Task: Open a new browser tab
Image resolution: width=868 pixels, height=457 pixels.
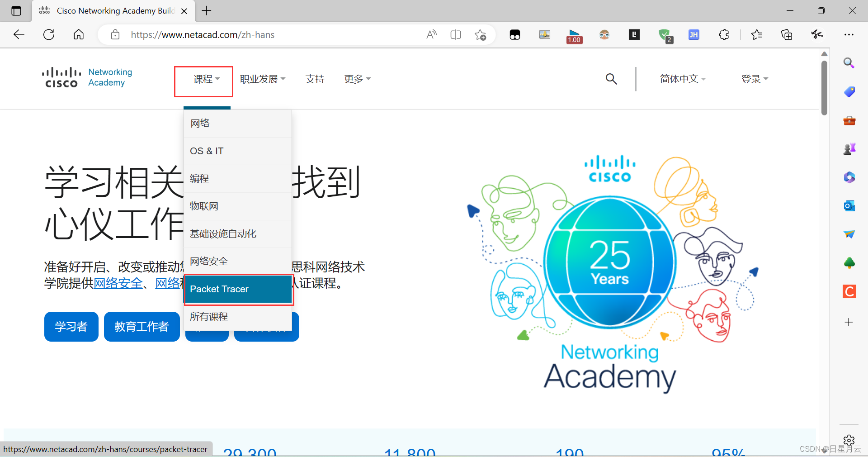Action: [x=207, y=11]
